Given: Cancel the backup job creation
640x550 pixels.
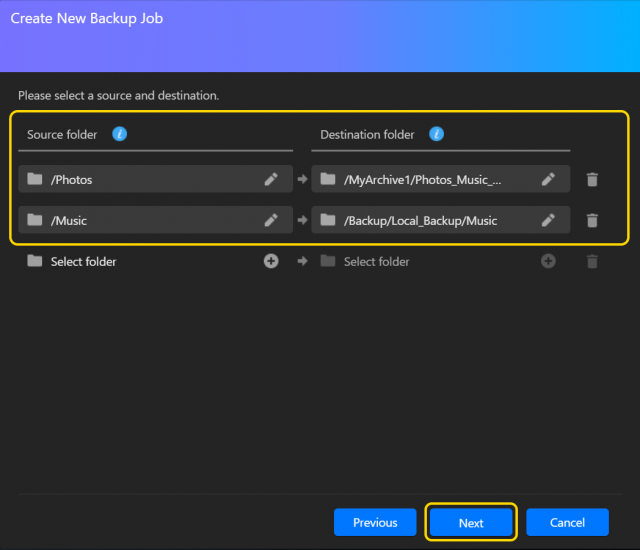Looking at the screenshot, I should click(x=567, y=522).
